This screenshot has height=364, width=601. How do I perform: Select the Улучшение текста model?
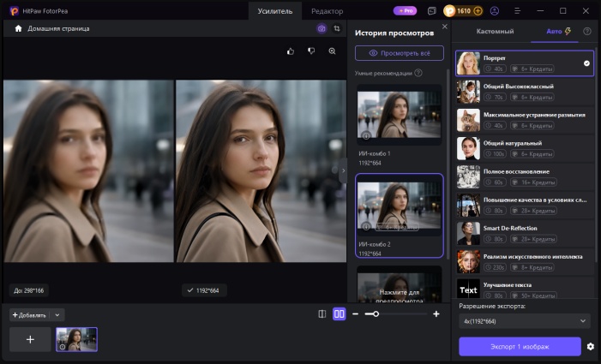coord(525,289)
